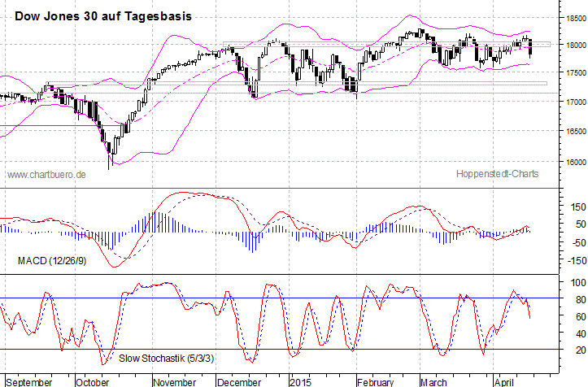588x387 pixels.
Task: Click the March label on time axis
Action: pos(433,382)
